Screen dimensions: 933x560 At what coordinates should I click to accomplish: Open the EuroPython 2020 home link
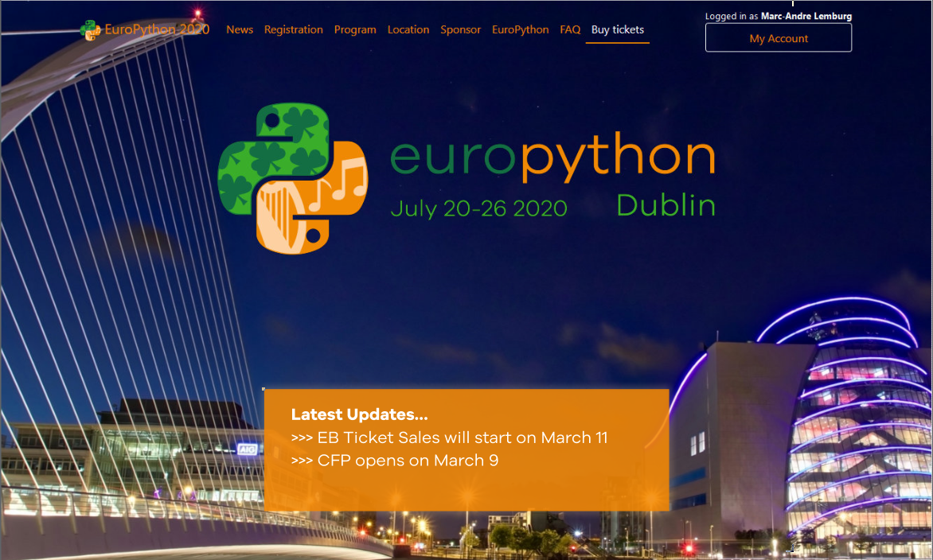pyautogui.click(x=157, y=29)
